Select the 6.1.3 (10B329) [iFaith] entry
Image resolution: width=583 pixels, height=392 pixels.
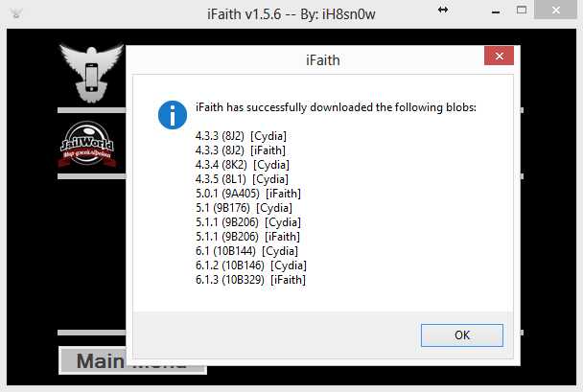click(250, 280)
